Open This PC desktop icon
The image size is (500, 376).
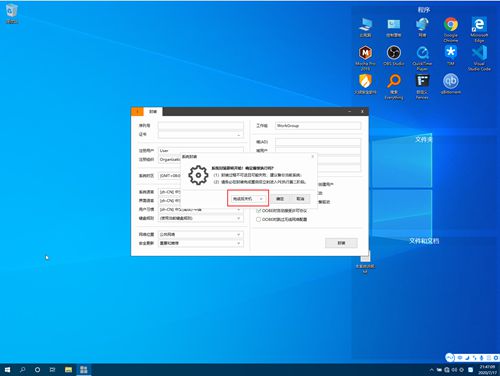pos(365,27)
